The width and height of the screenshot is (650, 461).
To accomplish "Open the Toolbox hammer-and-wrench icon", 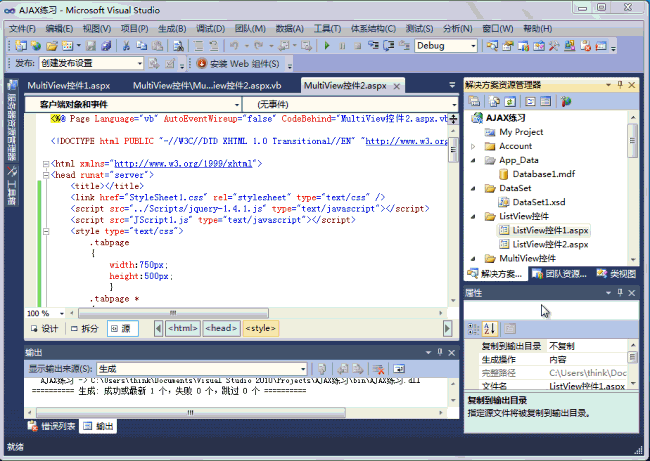I will pos(554,46).
